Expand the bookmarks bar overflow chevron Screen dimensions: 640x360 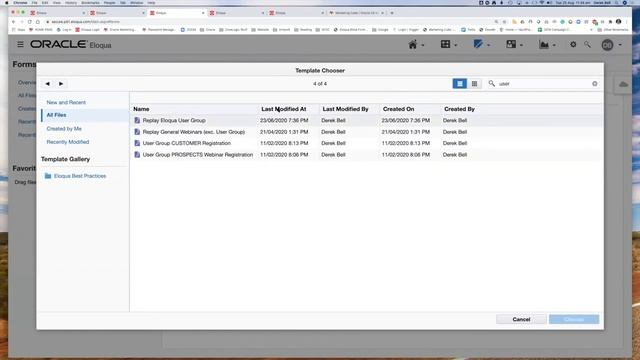tap(591, 30)
